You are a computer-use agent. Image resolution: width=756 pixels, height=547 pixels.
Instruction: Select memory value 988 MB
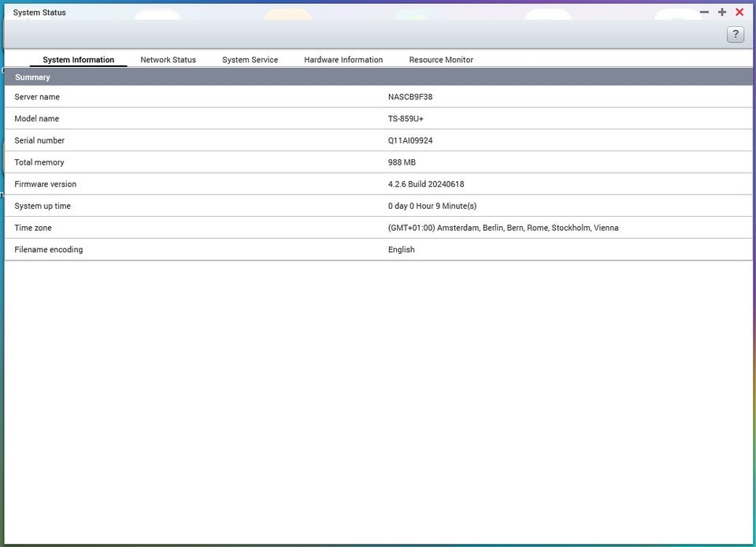[402, 162]
